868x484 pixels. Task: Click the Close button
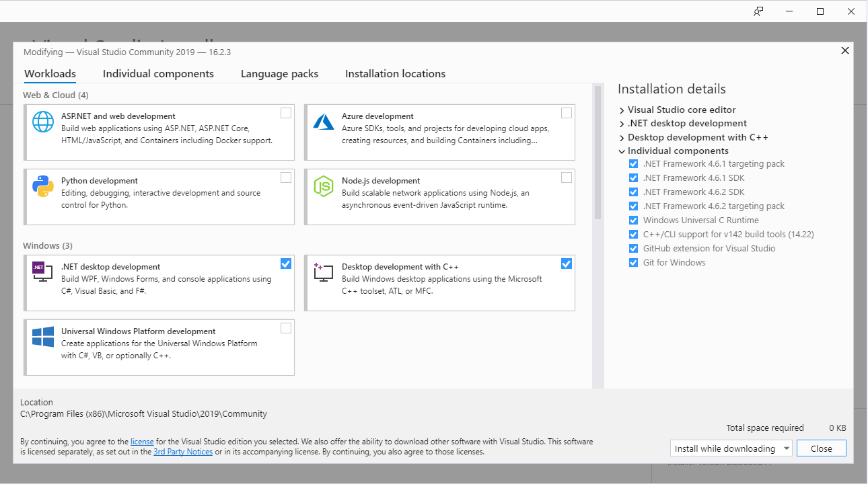(x=821, y=448)
